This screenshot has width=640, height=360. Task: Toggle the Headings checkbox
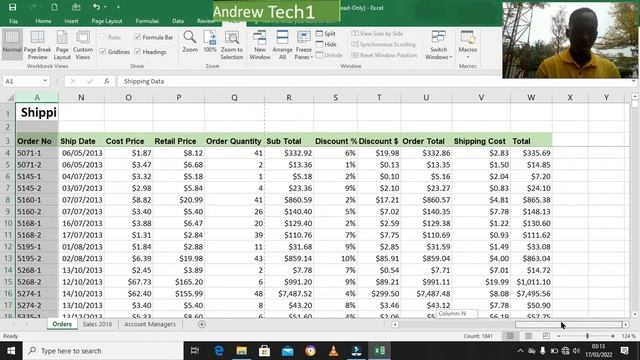[x=138, y=52]
